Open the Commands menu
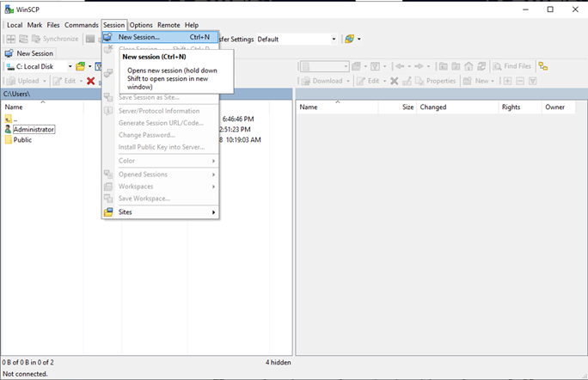Viewport: 588px width, 380px height. coord(82,25)
